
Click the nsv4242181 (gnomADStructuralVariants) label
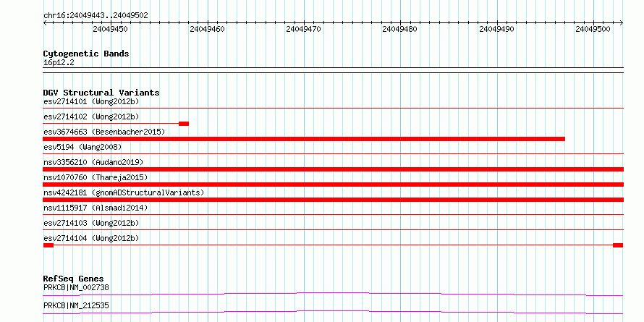click(124, 192)
